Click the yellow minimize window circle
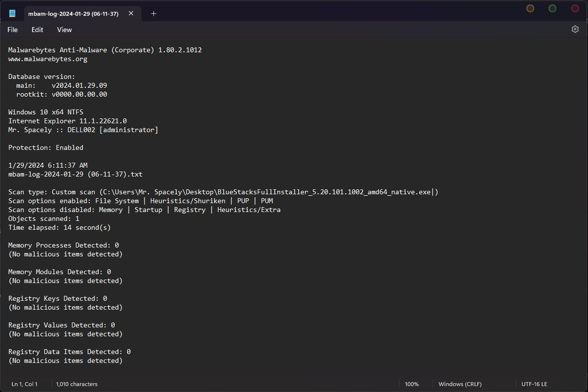Image resolution: width=588 pixels, height=392 pixels. pyautogui.click(x=530, y=8)
